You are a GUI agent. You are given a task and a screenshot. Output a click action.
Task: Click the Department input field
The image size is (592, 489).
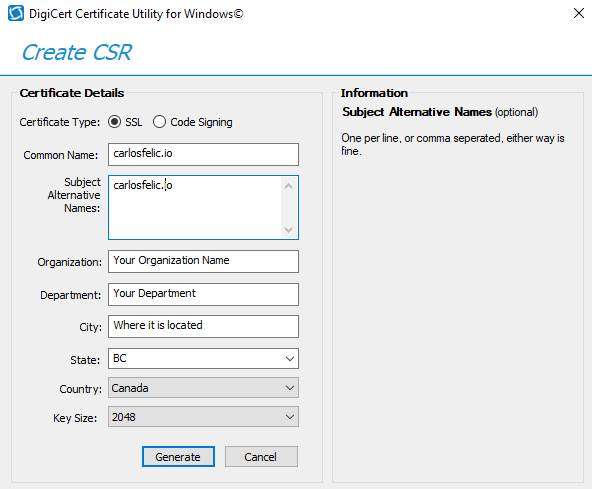pos(203,294)
